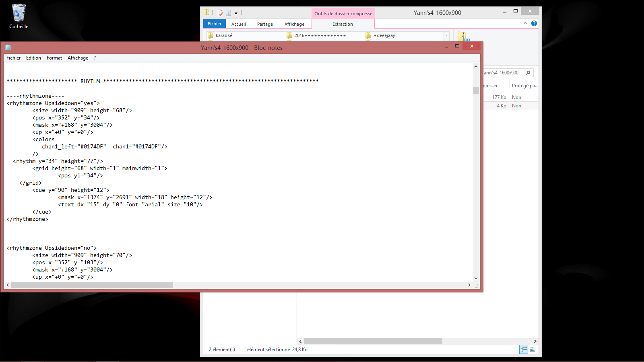Click the ----rhythmzone---- line
Screen dimensions: 644x362
[x=35, y=96]
